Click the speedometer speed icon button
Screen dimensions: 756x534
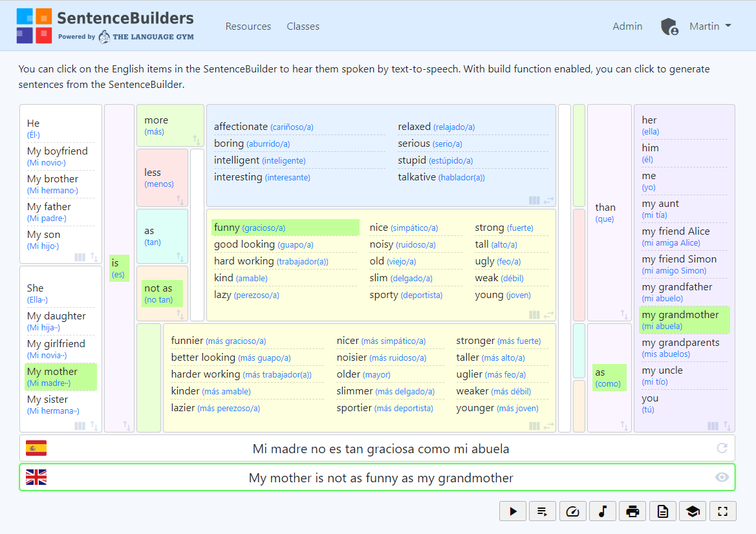[x=573, y=511]
